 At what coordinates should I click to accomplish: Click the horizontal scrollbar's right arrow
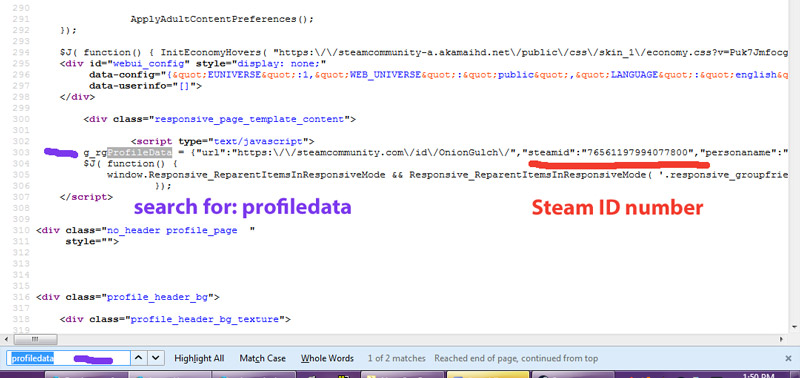(x=782, y=339)
